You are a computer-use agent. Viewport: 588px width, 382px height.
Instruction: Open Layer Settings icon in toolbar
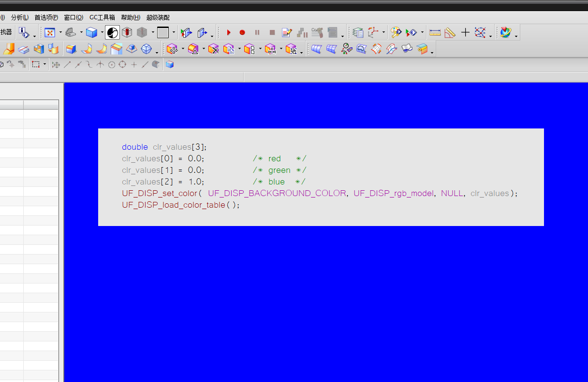pyautogui.click(x=358, y=33)
